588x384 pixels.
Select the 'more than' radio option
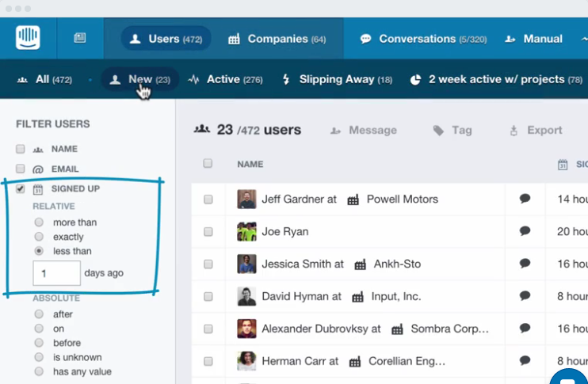(x=39, y=222)
